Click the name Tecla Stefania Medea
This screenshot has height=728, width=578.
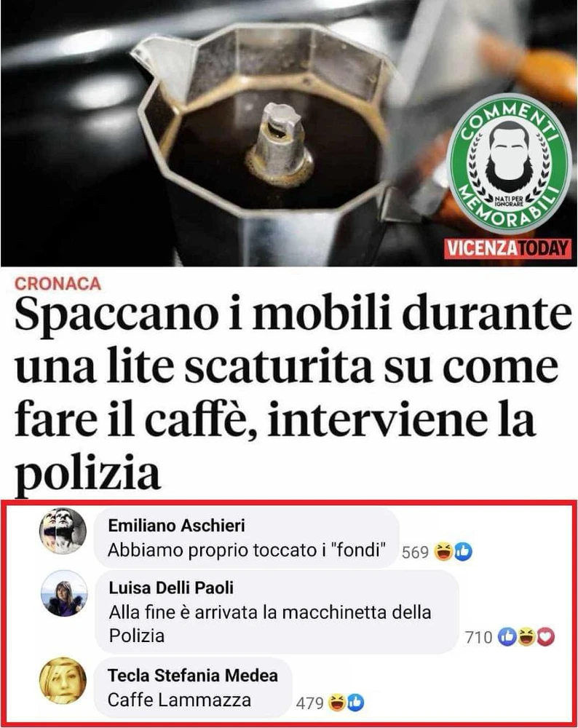(193, 675)
